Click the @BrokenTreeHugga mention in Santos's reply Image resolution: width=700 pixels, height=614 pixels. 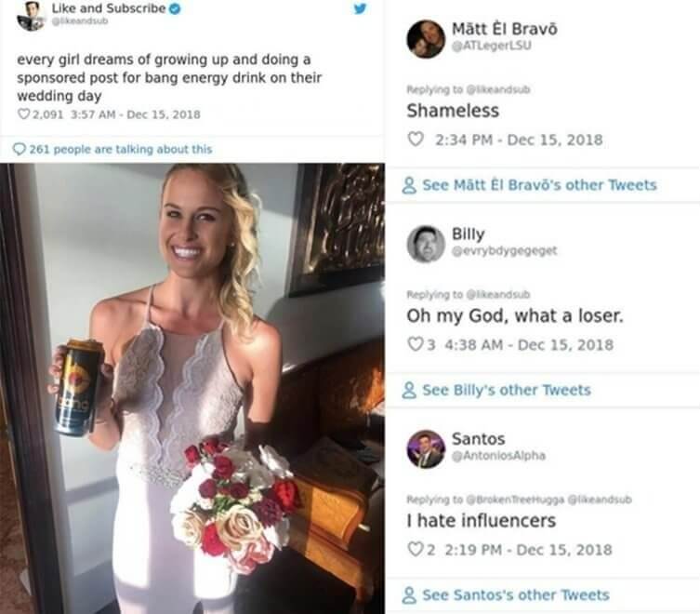click(x=516, y=500)
